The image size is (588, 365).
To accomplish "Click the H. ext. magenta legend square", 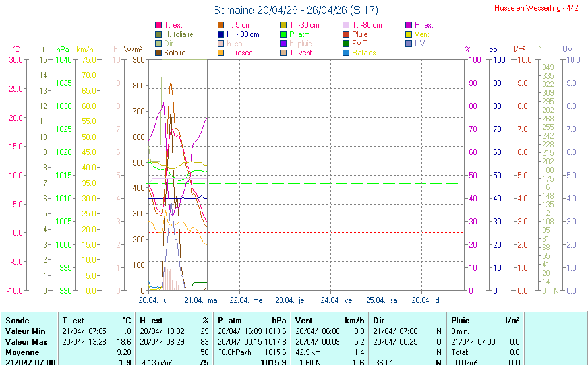I will tap(409, 25).
